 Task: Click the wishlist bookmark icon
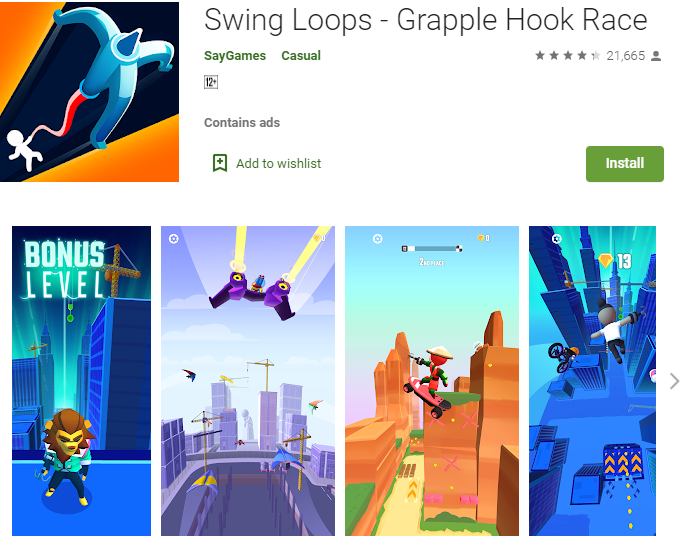pos(220,163)
